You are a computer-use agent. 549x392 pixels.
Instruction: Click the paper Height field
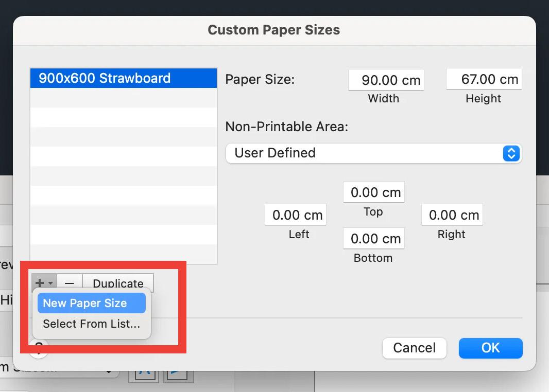(484, 79)
